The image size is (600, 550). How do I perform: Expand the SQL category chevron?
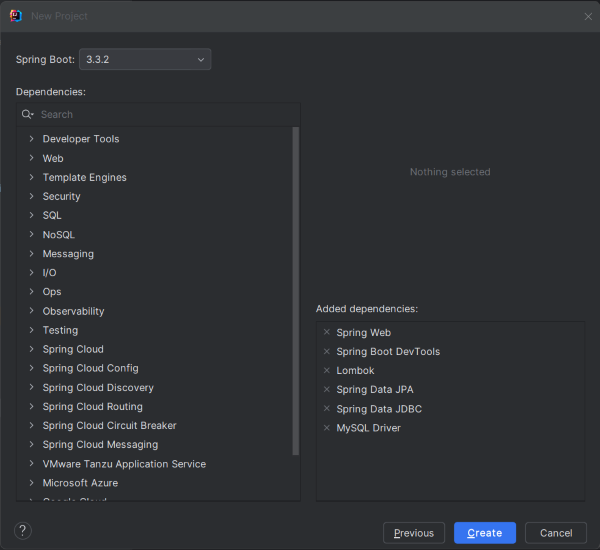click(x=31, y=215)
